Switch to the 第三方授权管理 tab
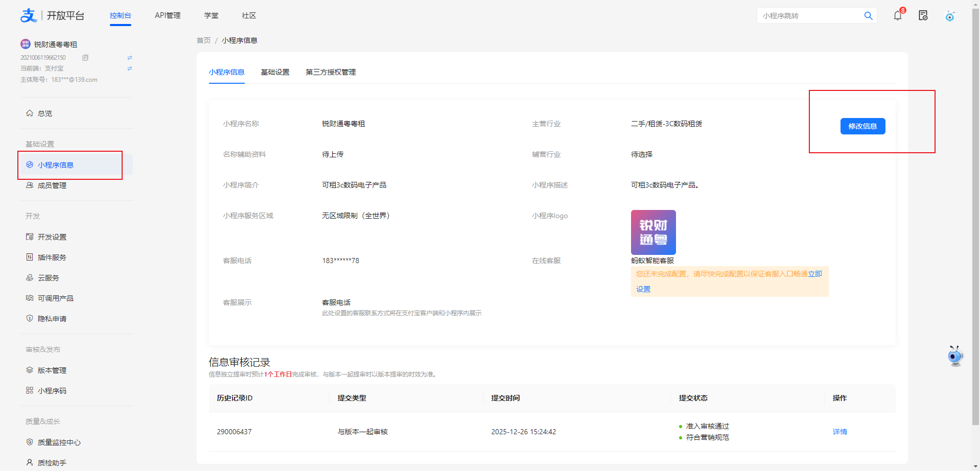 tap(331, 72)
